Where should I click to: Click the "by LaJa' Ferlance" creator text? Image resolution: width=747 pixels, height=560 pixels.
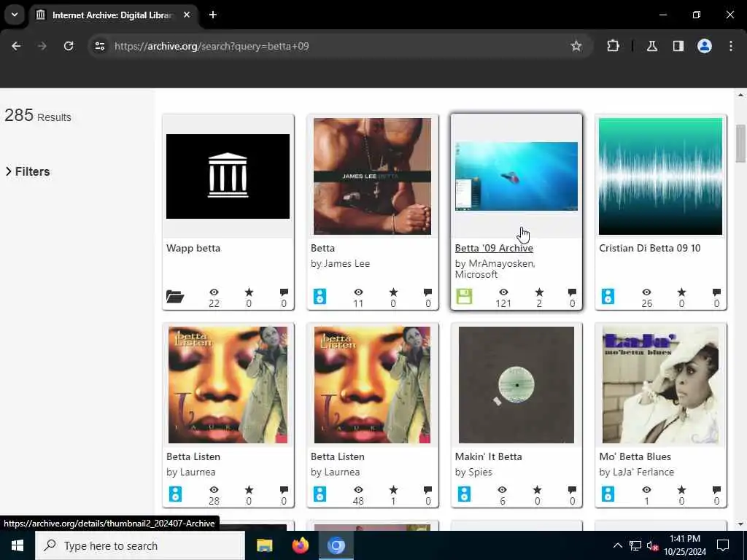click(x=636, y=472)
